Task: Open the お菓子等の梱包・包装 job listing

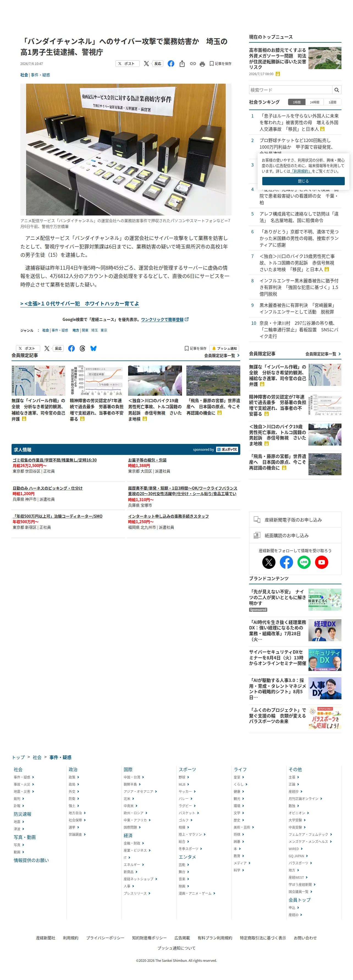Action: [147, 460]
